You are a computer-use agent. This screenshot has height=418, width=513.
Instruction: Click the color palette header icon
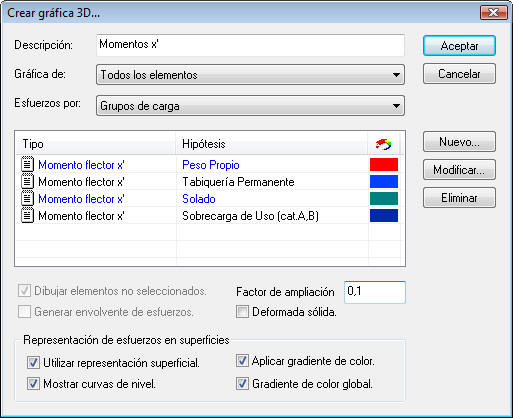pyautogui.click(x=383, y=144)
